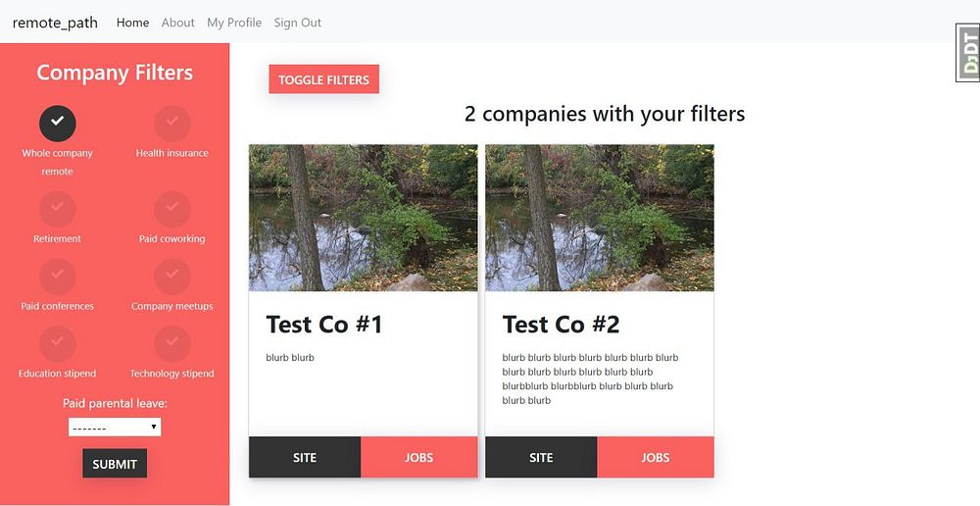Enable the Health insurance filter circle
Screen dimensions: 980x506
coord(172,122)
